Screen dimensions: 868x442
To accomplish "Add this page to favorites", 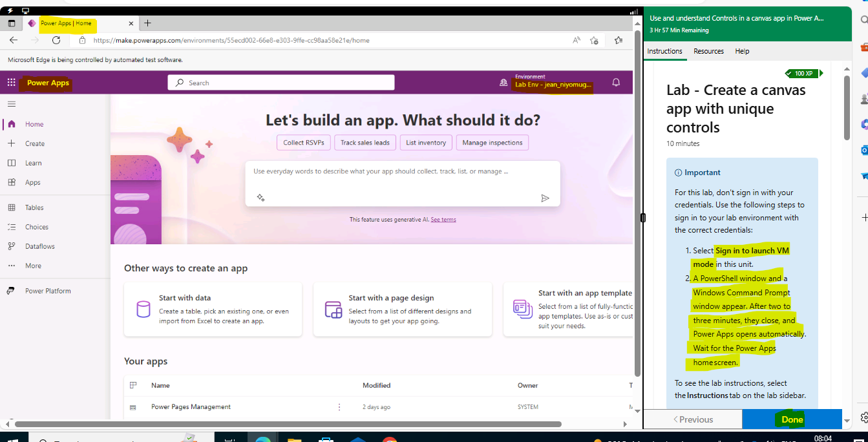I will tap(595, 40).
